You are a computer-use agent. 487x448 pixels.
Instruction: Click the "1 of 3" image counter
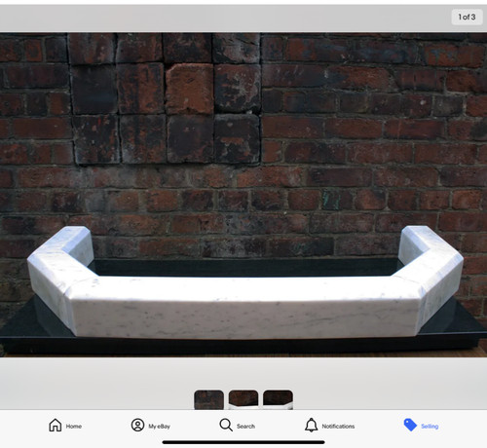pos(467,17)
